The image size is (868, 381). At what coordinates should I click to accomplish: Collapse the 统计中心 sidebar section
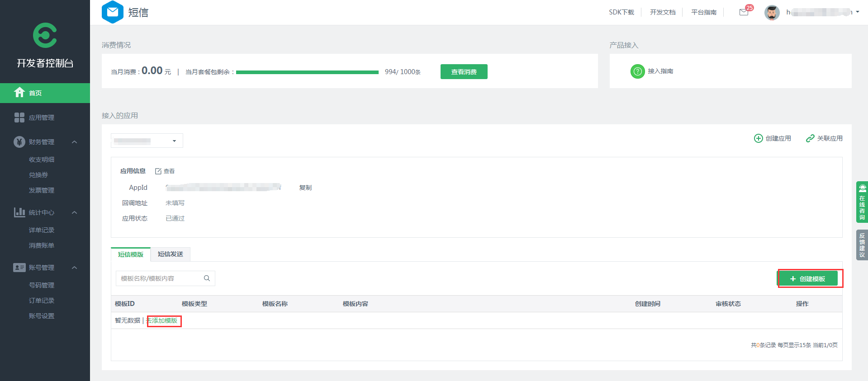(74, 212)
